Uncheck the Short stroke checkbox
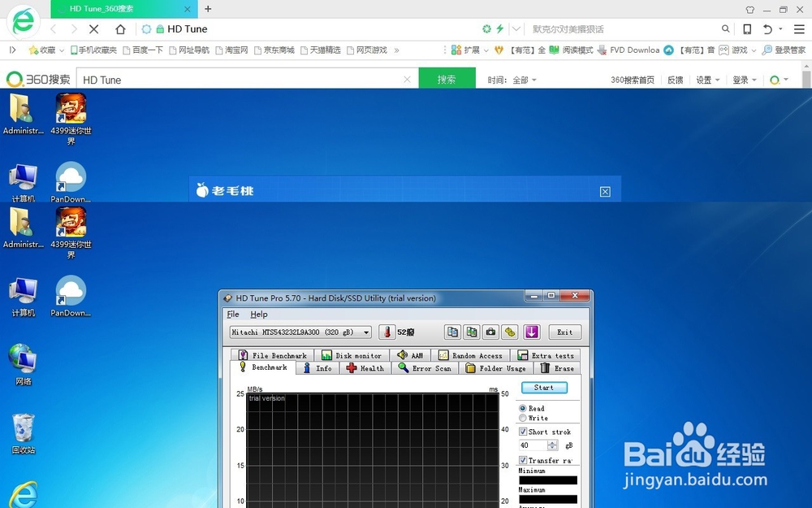This screenshot has height=508, width=812. click(523, 432)
